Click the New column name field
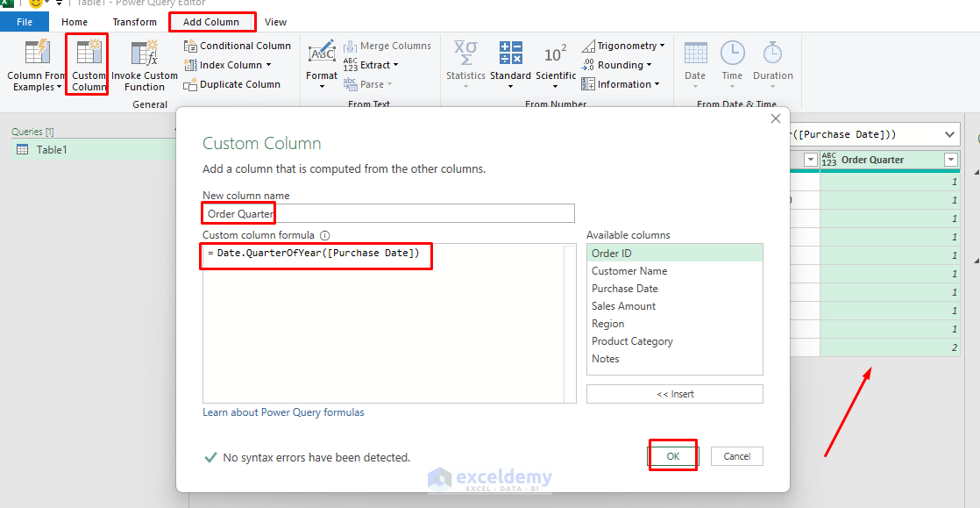Image resolution: width=980 pixels, height=508 pixels. pos(388,213)
